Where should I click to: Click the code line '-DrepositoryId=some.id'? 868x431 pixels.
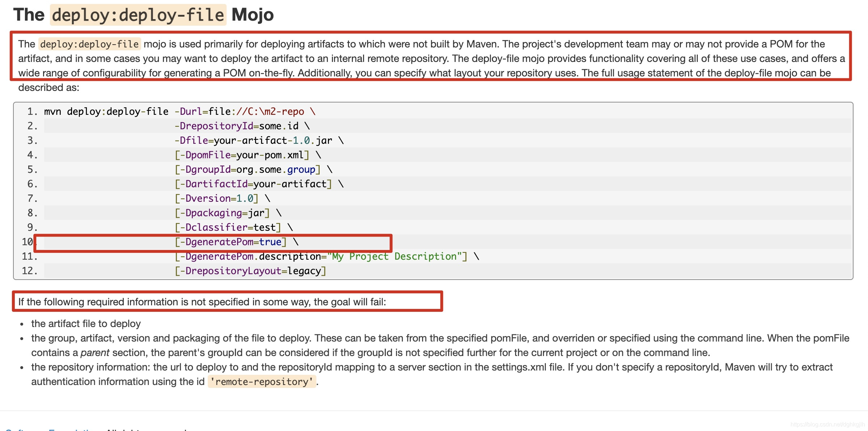242,126
